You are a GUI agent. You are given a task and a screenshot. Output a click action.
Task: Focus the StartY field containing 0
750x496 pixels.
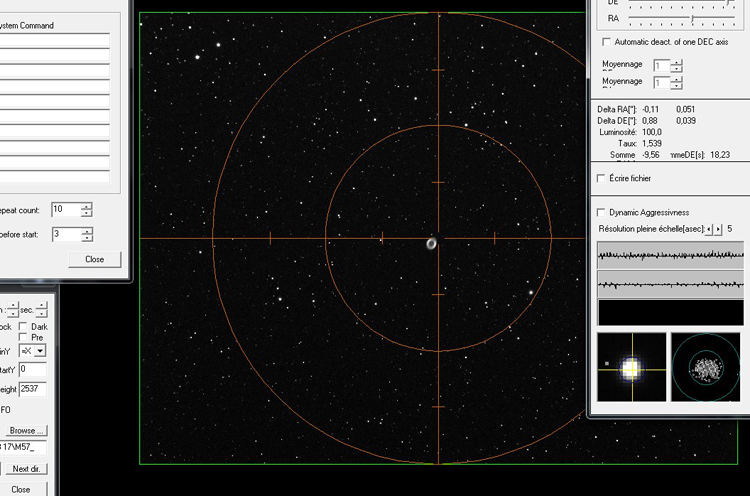point(33,369)
